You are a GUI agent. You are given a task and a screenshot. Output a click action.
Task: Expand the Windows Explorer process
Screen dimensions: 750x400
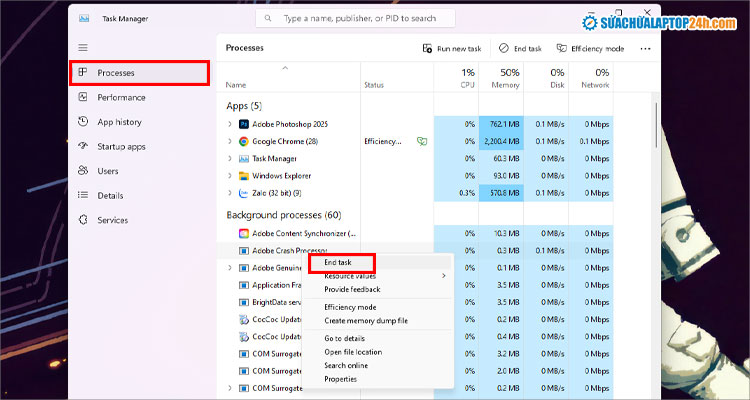coord(230,176)
